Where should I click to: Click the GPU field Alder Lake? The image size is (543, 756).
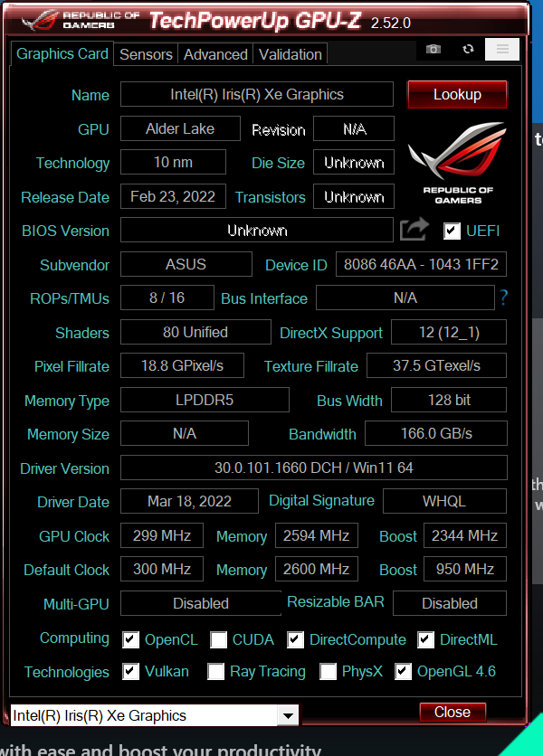[180, 128]
